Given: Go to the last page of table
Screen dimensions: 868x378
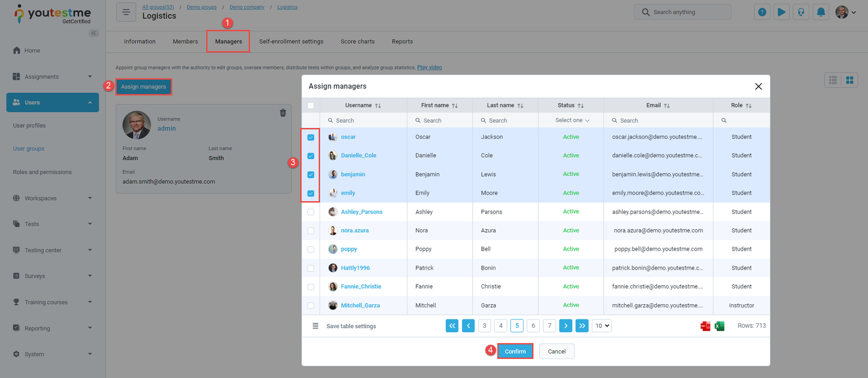Looking at the screenshot, I should coord(582,326).
